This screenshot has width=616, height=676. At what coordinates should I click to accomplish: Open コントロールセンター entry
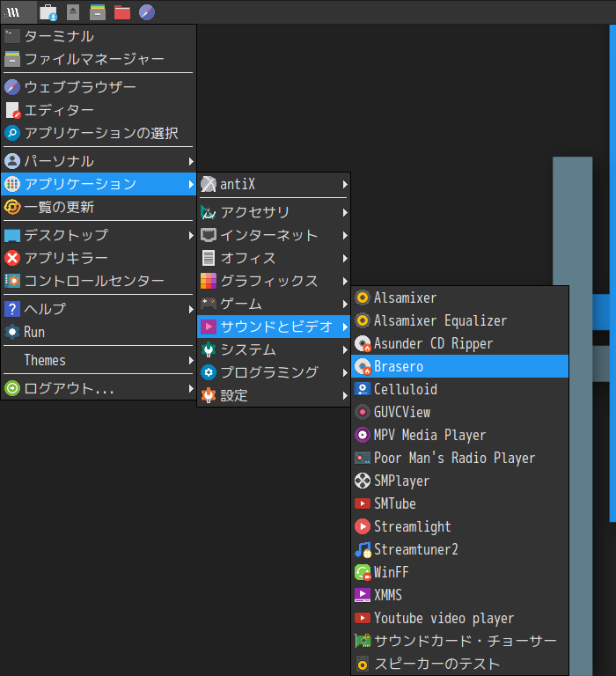point(99,281)
